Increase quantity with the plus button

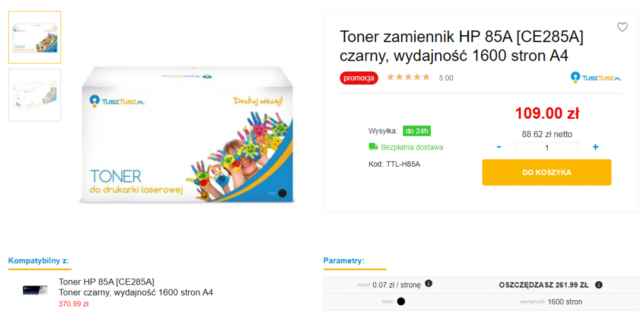[596, 147]
